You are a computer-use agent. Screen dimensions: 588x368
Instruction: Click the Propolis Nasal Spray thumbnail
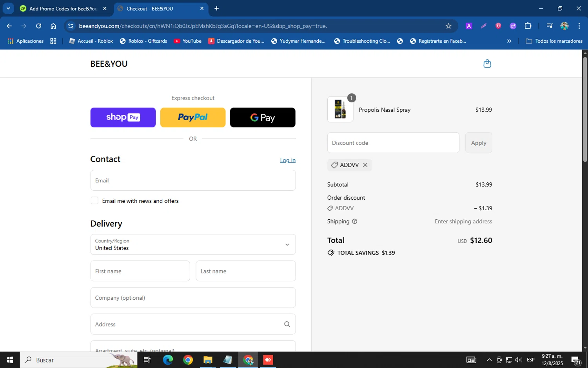[340, 109]
